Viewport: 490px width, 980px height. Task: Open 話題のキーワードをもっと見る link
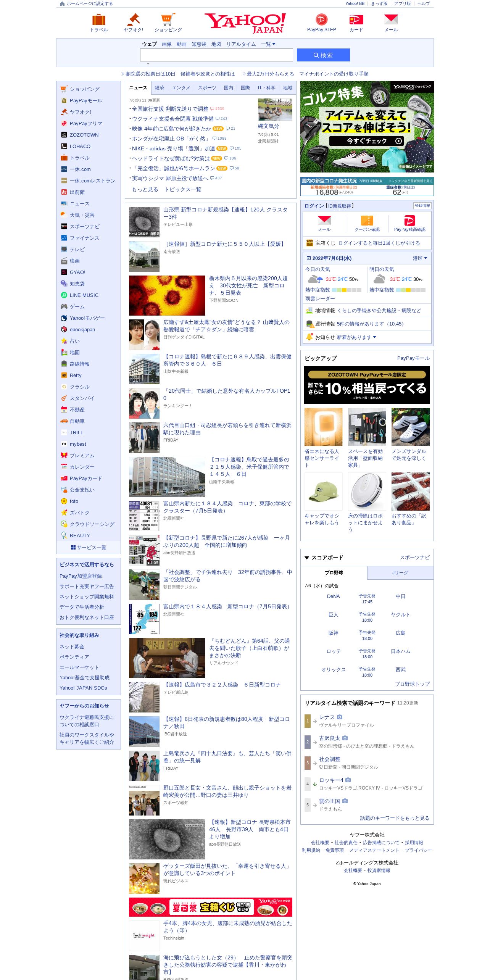pos(395,818)
